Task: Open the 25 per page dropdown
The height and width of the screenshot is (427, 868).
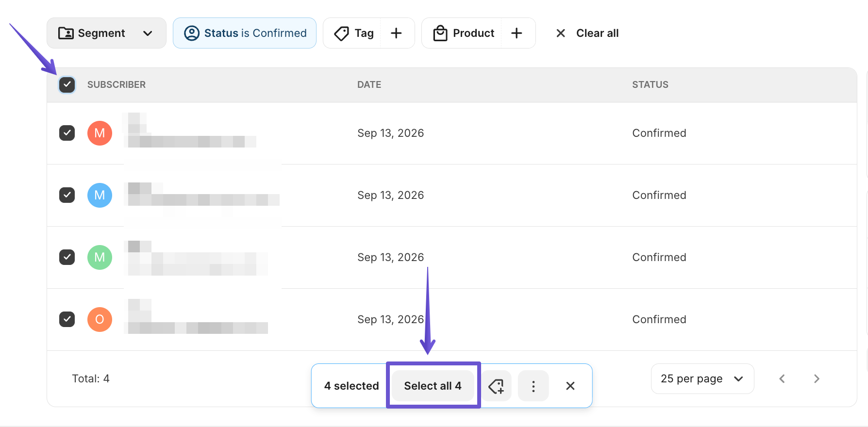Action: click(x=702, y=378)
